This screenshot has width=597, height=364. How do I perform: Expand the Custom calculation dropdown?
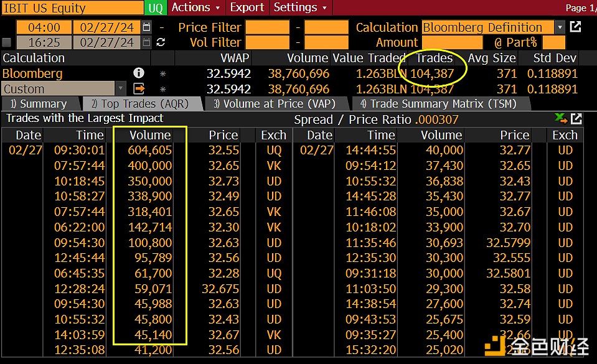pyautogui.click(x=120, y=89)
